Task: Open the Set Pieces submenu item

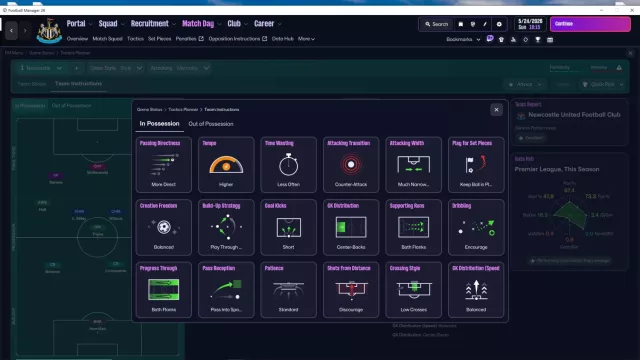Action: 159,39
